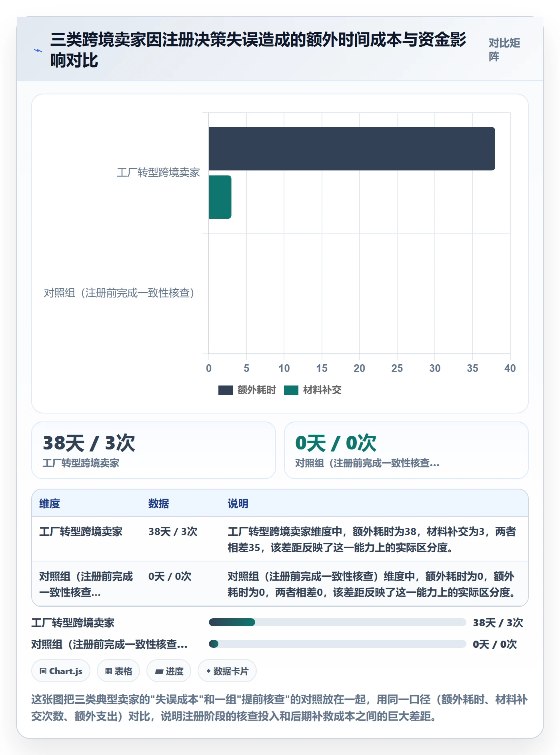This screenshot has height=755, width=560.
Task: Click the table description mentioning 两者相差35
Action: coord(372,539)
